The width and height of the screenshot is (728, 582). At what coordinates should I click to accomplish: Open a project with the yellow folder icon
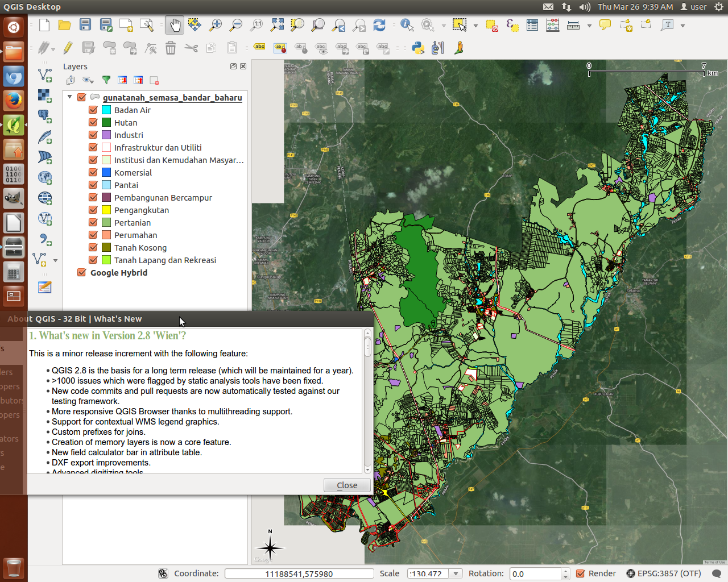point(65,25)
